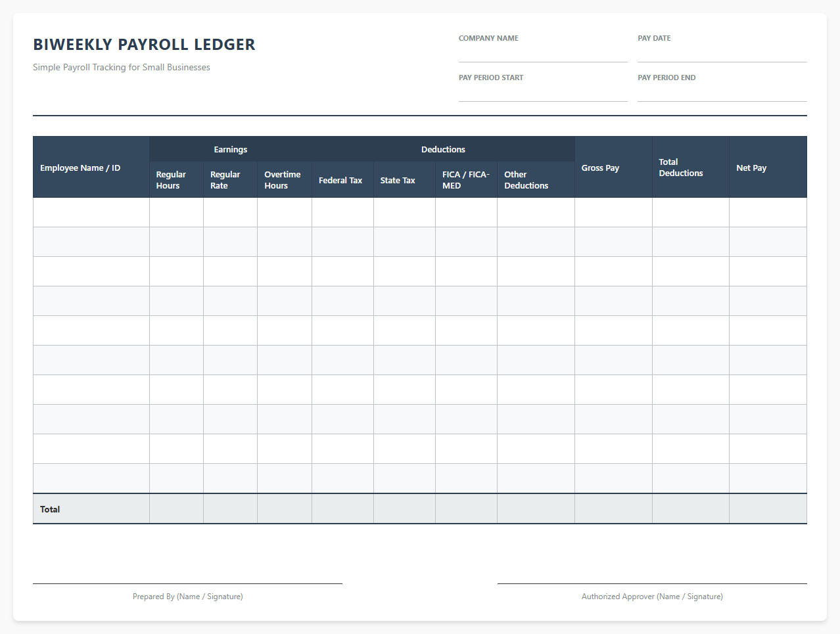Click the Federal Tax cell in Total row
This screenshot has width=840, height=634.
pos(342,509)
